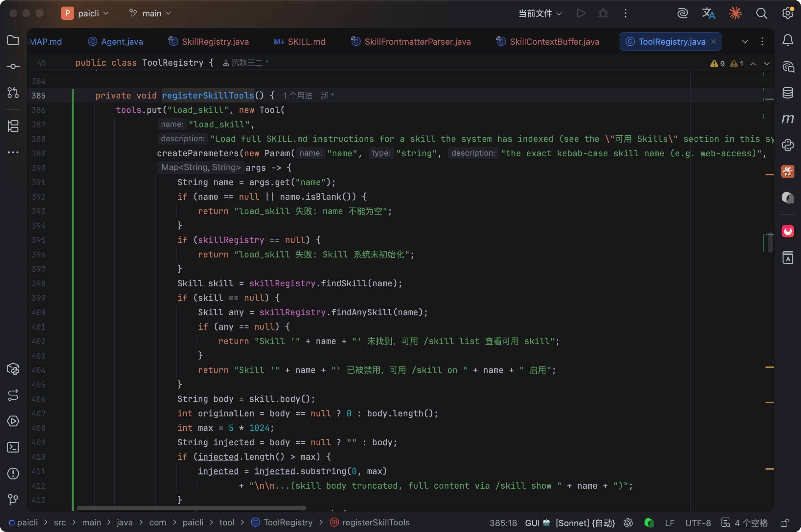Viewport: 801px width, 532px height.
Task: Click the orange Claude starburst icon
Action: point(735,13)
